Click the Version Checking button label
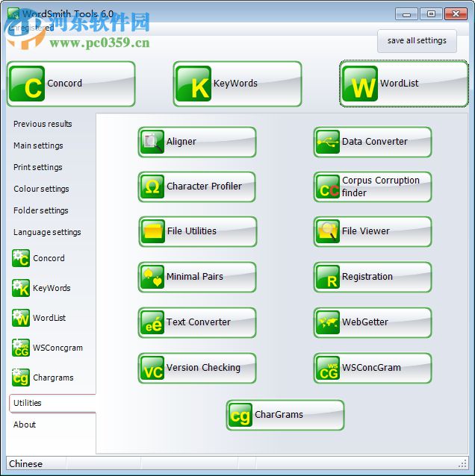This screenshot has height=476, width=475. point(203,368)
